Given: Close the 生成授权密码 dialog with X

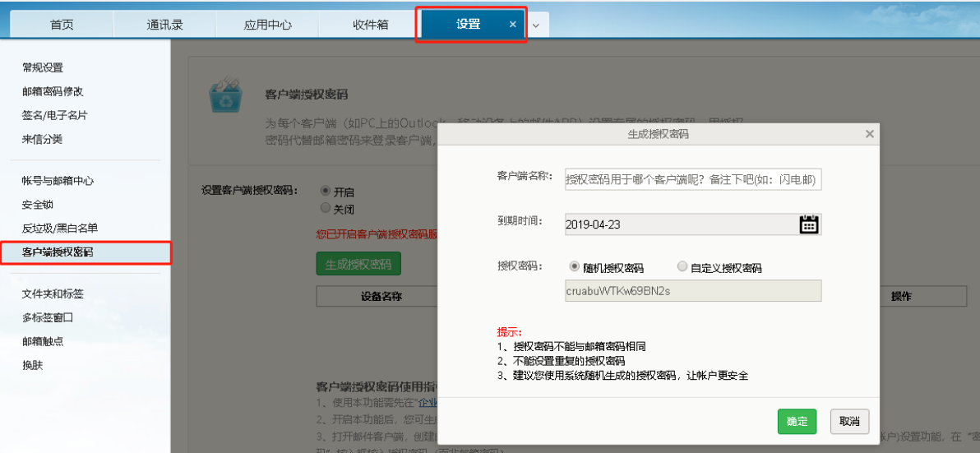Looking at the screenshot, I should point(869,134).
